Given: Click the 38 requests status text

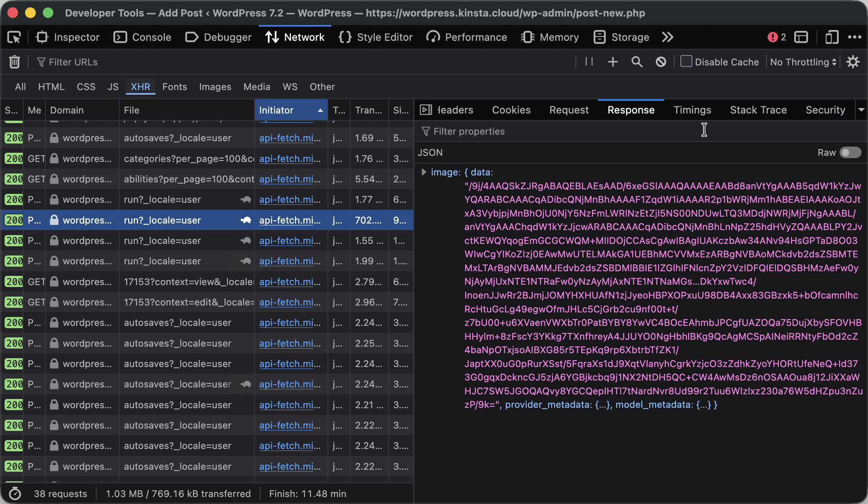Looking at the screenshot, I should coord(60,494).
